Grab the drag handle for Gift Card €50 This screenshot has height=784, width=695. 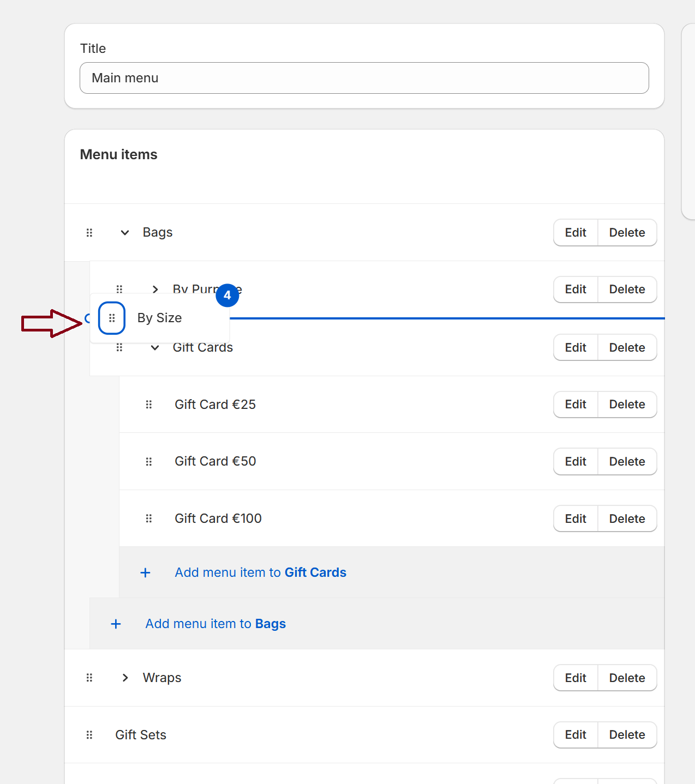[149, 461]
